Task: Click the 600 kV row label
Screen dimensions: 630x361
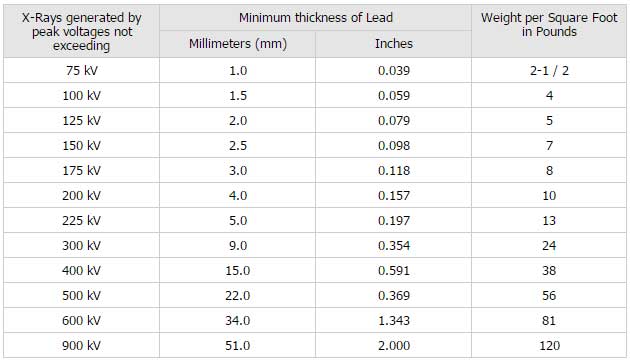Action: [82, 320]
